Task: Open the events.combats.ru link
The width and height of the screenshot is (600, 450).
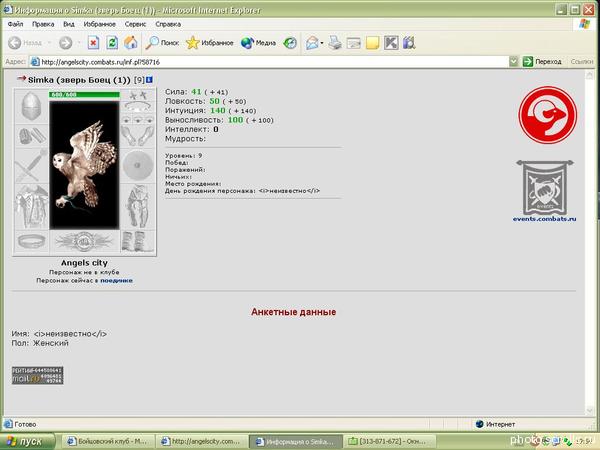Action: 545,219
